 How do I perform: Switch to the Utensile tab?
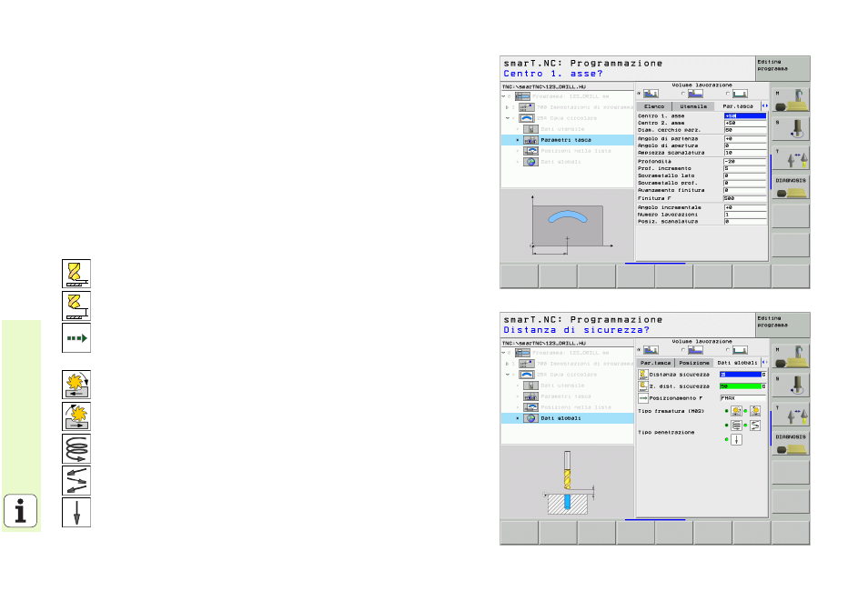pos(693,106)
